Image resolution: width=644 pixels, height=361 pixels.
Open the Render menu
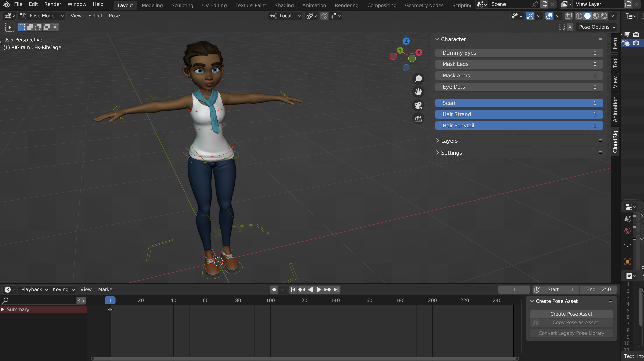point(53,4)
